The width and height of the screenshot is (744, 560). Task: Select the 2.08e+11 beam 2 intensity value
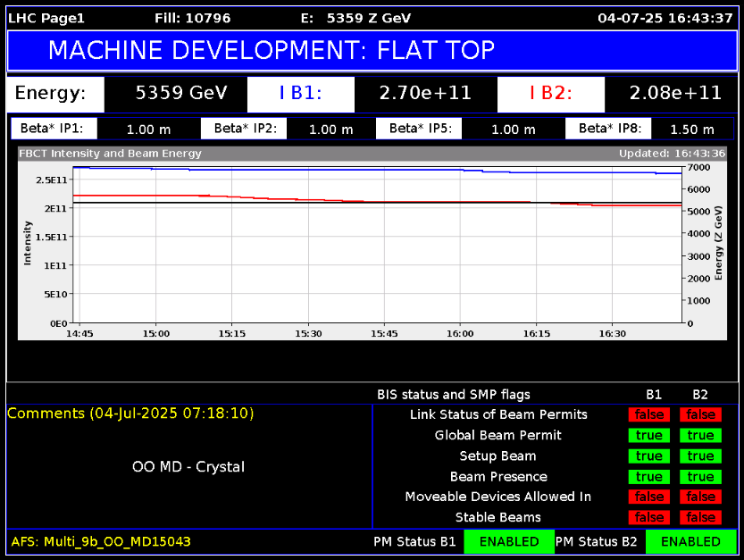tap(675, 93)
